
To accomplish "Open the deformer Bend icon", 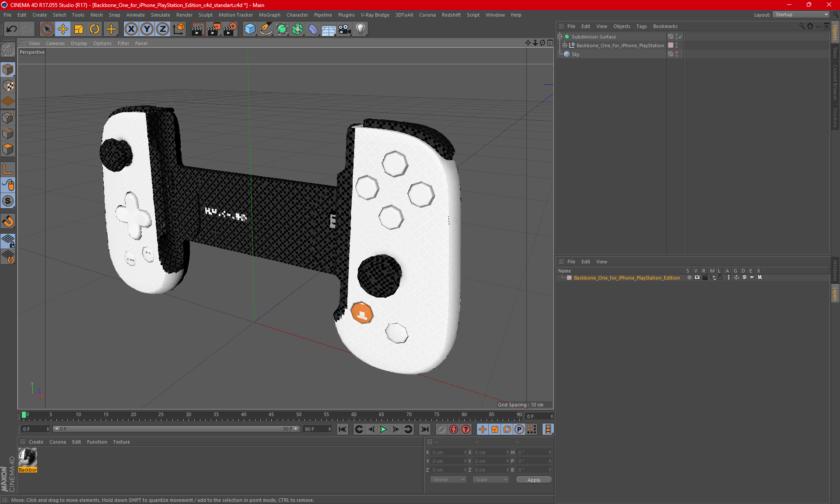I will click(x=313, y=29).
